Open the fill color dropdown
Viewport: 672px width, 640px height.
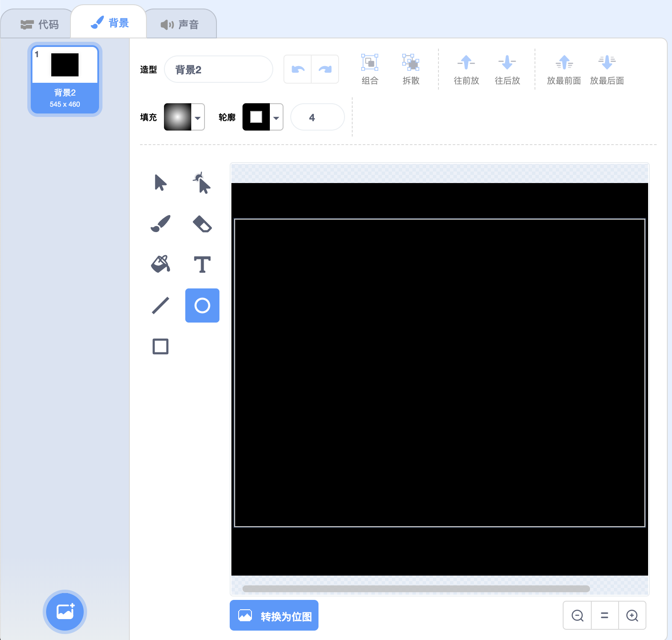pos(197,117)
